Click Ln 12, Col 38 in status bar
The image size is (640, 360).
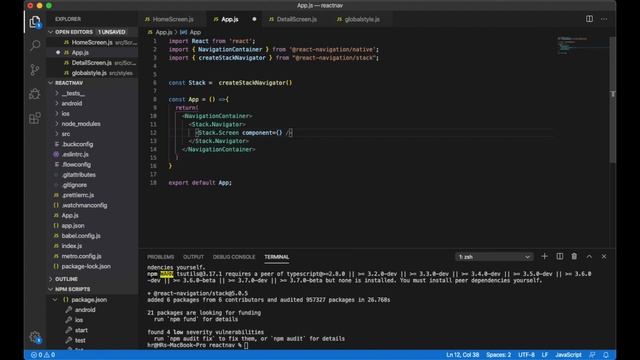pos(462,355)
